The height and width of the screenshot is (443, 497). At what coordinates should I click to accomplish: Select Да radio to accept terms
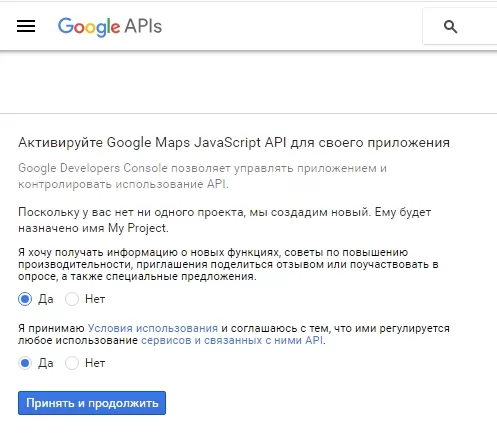pyautogui.click(x=25, y=363)
